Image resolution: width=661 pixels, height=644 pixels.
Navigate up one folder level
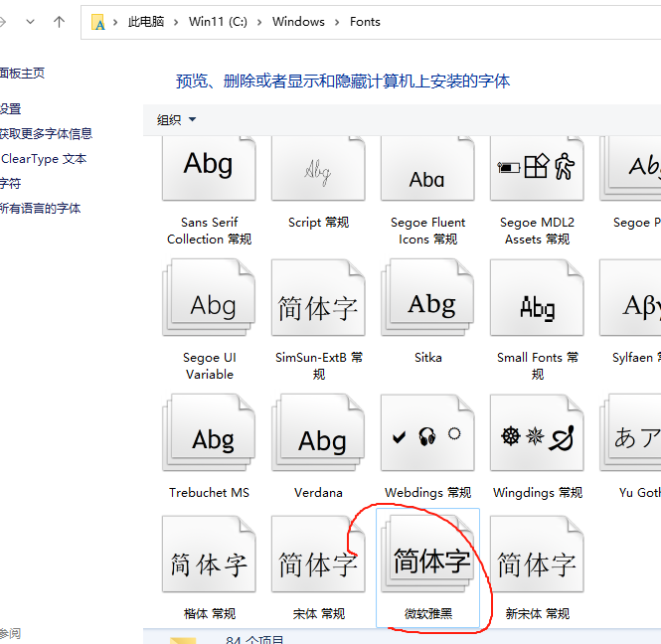click(59, 22)
